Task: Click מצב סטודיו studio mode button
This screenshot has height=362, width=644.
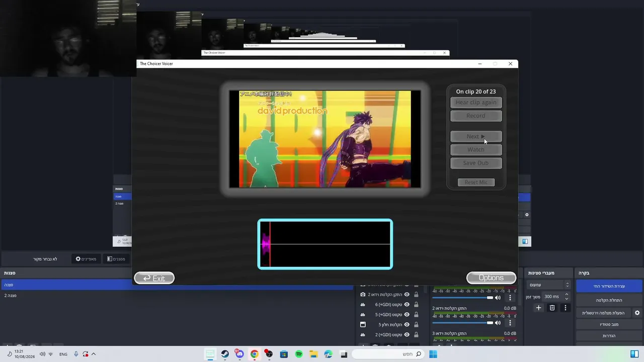Action: [609, 324]
